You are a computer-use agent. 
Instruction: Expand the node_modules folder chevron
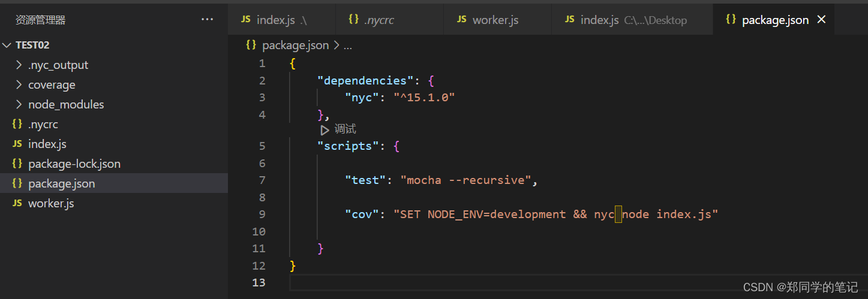(x=19, y=104)
